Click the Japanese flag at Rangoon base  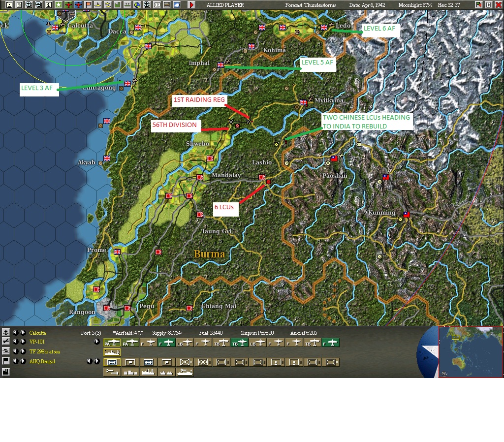coord(107,308)
